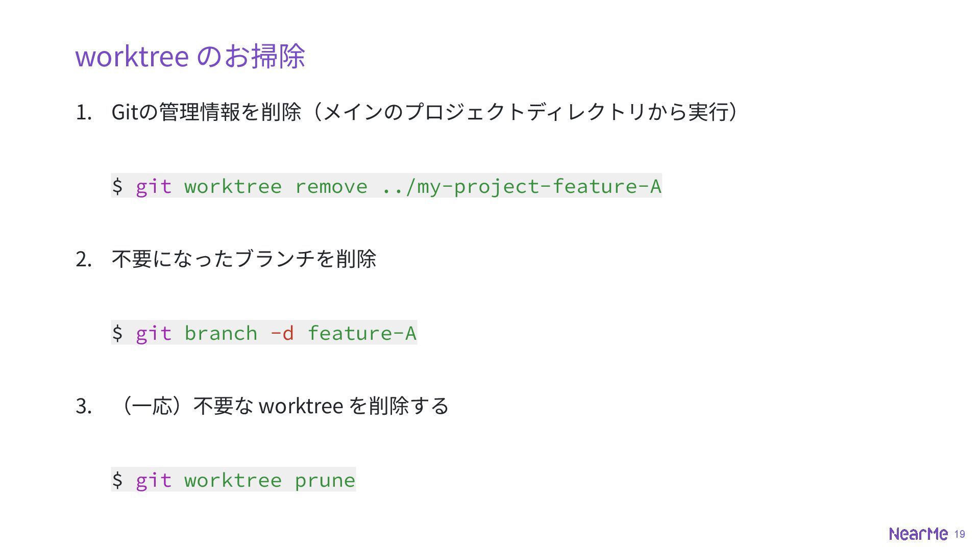The height and width of the screenshot is (551, 980).
Task: Click the NearMe logo
Action: 918,534
